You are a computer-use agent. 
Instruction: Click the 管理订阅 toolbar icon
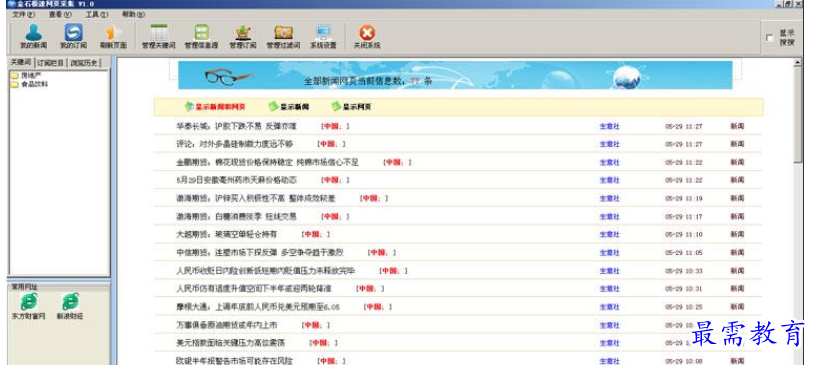coord(243,36)
